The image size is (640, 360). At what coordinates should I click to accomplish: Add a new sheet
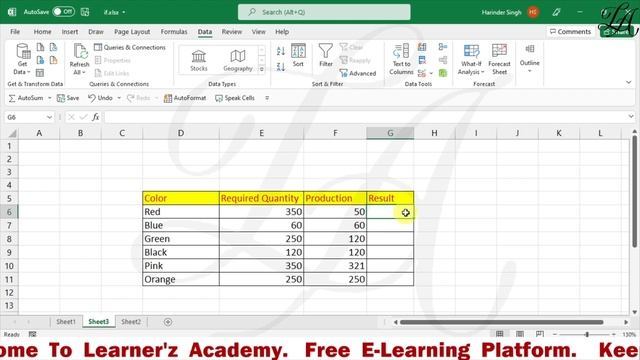pos(168,322)
